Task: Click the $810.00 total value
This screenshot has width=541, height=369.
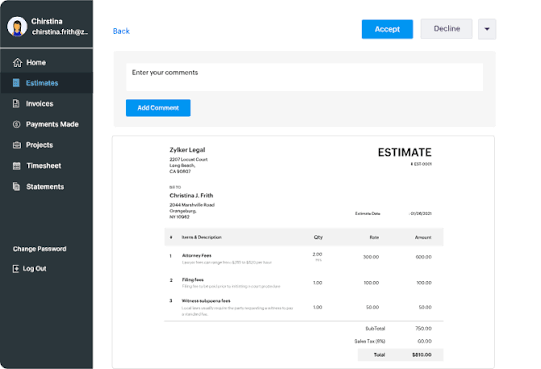Action: coord(422,355)
